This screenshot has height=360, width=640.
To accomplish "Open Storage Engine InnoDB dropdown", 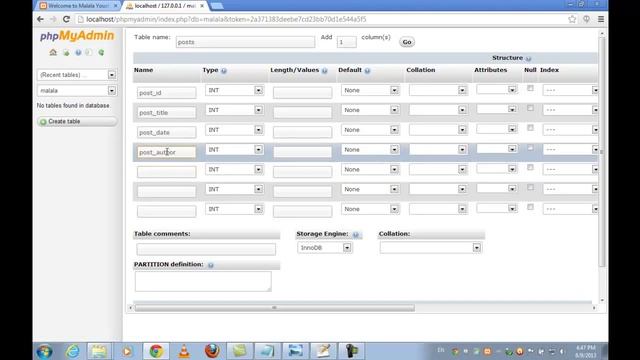I will click(x=324, y=248).
